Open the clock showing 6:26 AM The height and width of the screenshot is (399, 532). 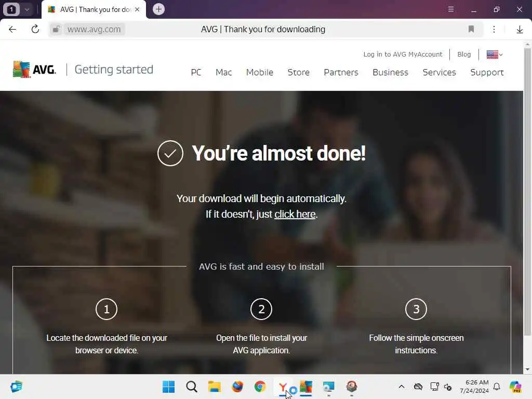tap(474, 387)
